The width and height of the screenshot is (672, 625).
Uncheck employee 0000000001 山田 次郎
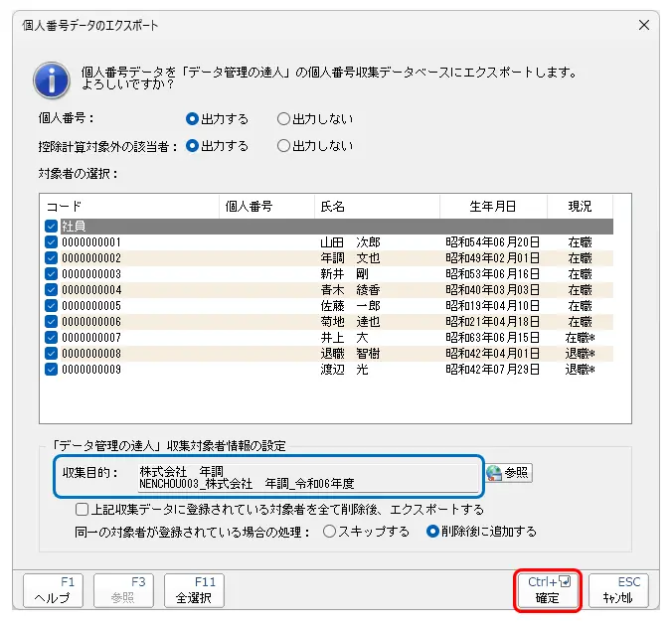pyautogui.click(x=52, y=242)
